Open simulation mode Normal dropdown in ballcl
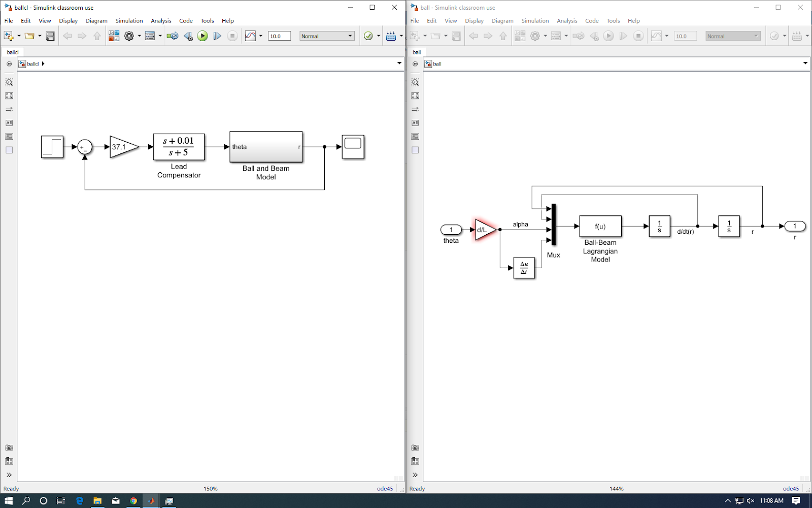 327,36
